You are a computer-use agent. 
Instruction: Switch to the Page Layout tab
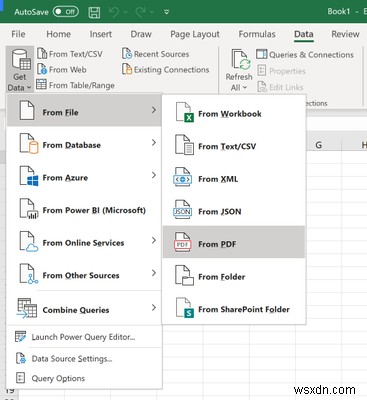click(x=195, y=34)
